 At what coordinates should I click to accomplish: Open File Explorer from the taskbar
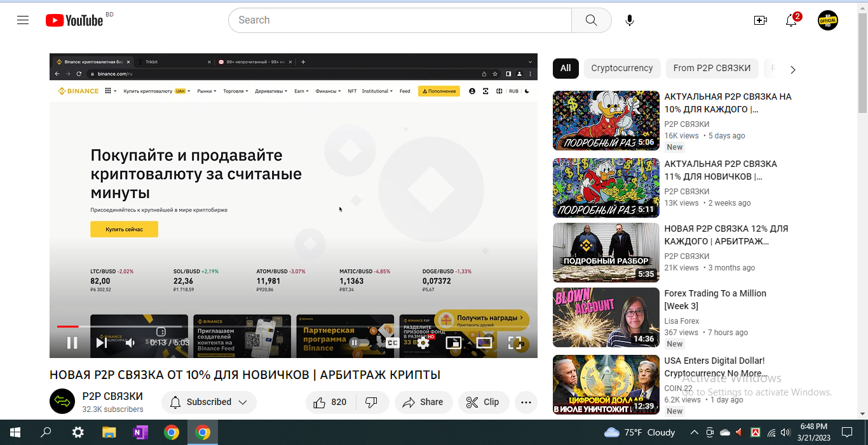[x=109, y=432]
